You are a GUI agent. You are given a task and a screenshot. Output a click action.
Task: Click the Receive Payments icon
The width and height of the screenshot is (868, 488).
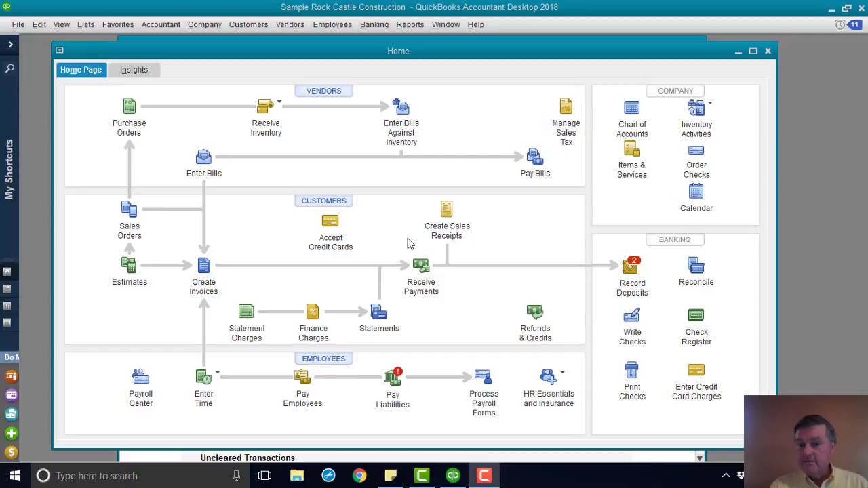(420, 265)
